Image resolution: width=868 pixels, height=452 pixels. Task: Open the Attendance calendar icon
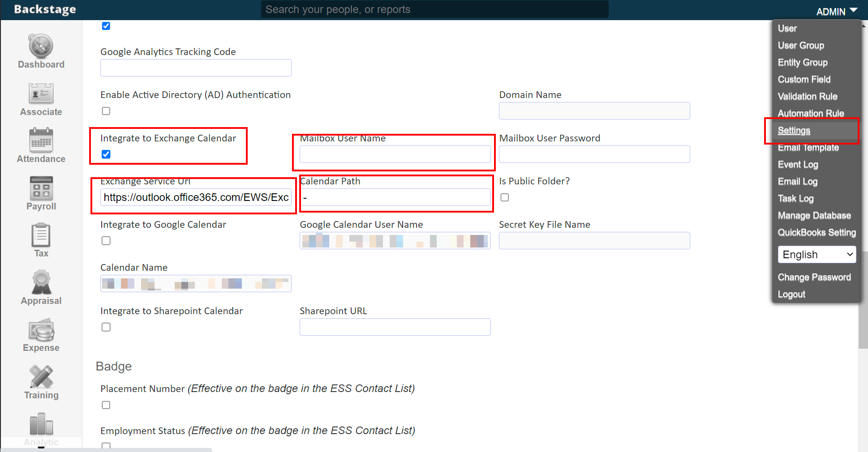click(x=41, y=140)
